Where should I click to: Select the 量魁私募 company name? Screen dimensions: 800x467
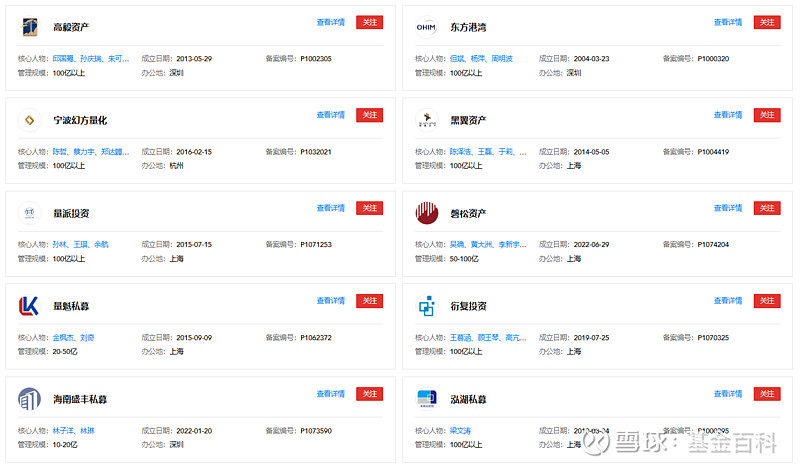click(x=71, y=306)
